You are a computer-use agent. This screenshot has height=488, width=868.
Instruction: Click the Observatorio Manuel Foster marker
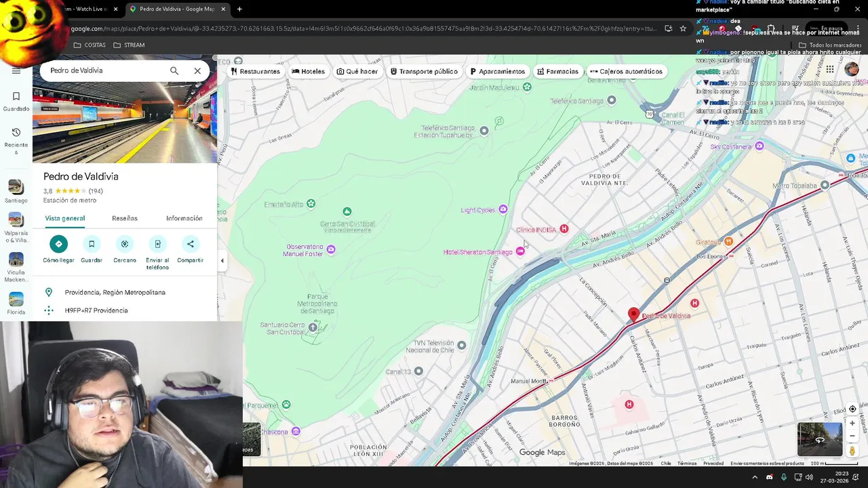331,249
